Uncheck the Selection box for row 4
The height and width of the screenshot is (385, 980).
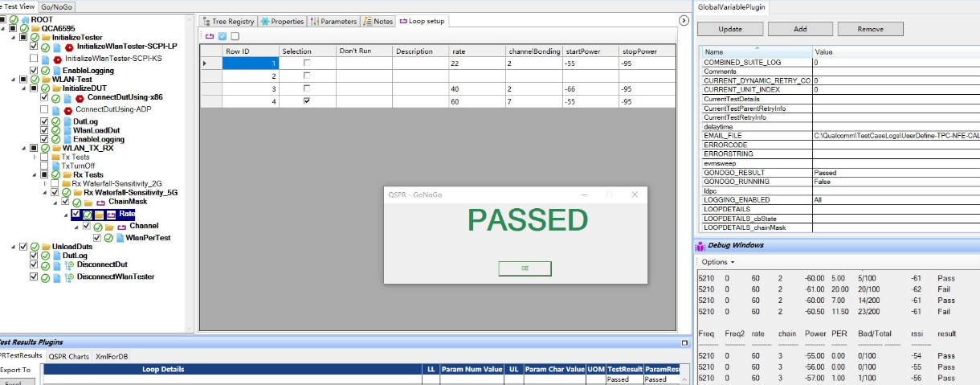pyautogui.click(x=306, y=102)
